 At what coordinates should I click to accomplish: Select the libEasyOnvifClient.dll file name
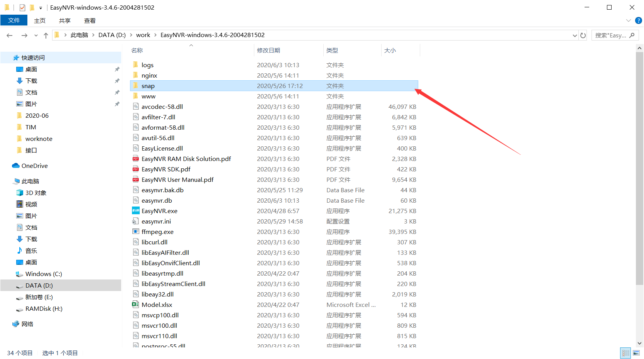[x=171, y=263]
